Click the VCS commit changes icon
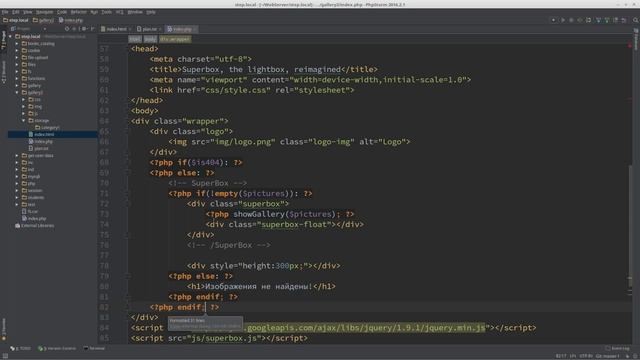 pyautogui.click(x=607, y=20)
